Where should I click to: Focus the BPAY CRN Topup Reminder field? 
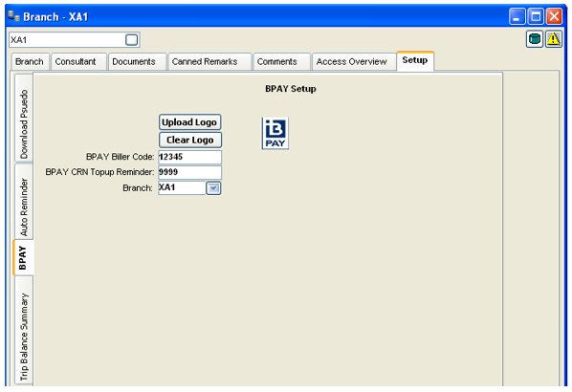(189, 172)
